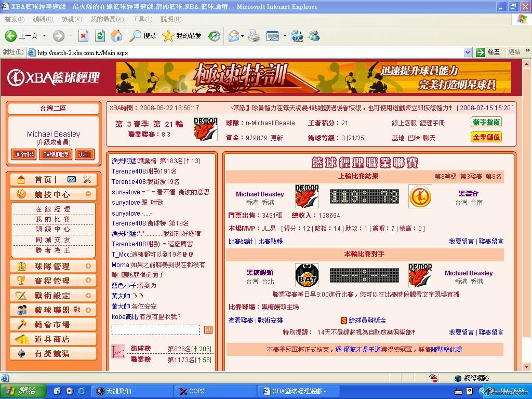Click the chat send button icon

[x=208, y=330]
